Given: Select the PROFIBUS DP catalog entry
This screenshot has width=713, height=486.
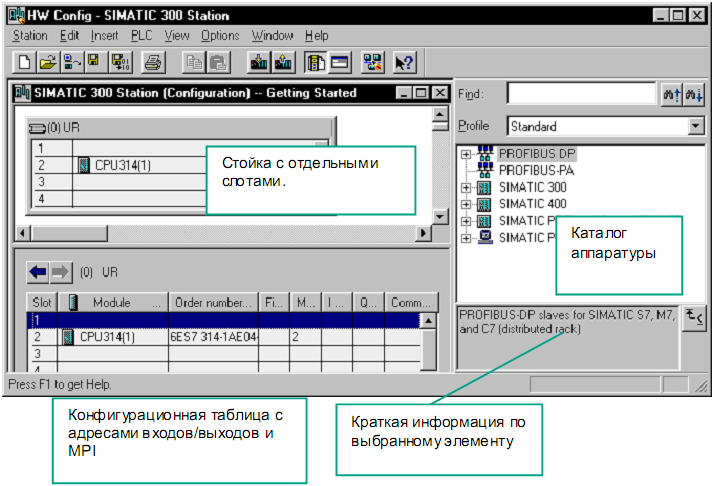Looking at the screenshot, I should click(537, 154).
